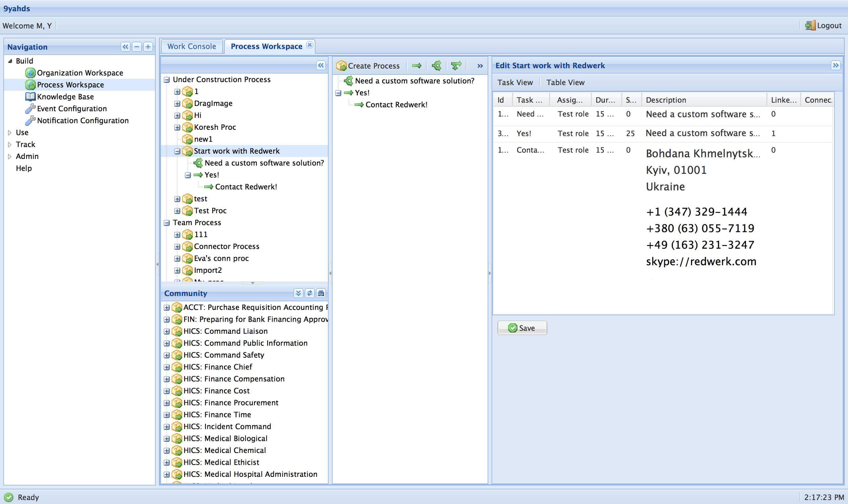Click the Koresh Proc package icon
Screen dimensions: 848x504
[187, 127]
